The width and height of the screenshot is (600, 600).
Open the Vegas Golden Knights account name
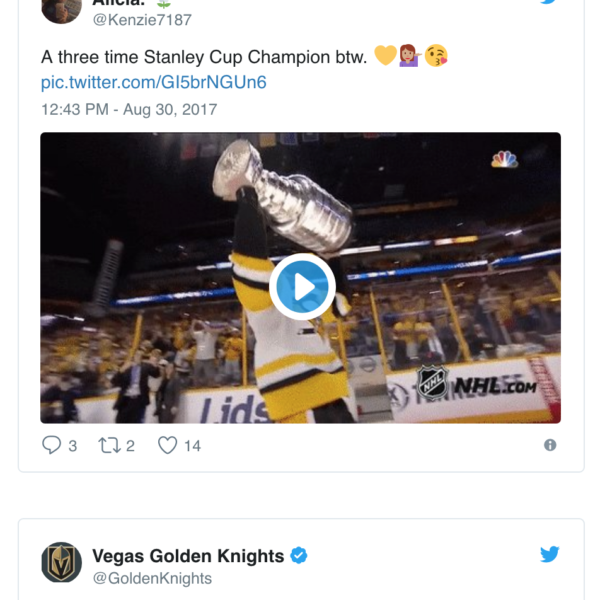point(188,556)
